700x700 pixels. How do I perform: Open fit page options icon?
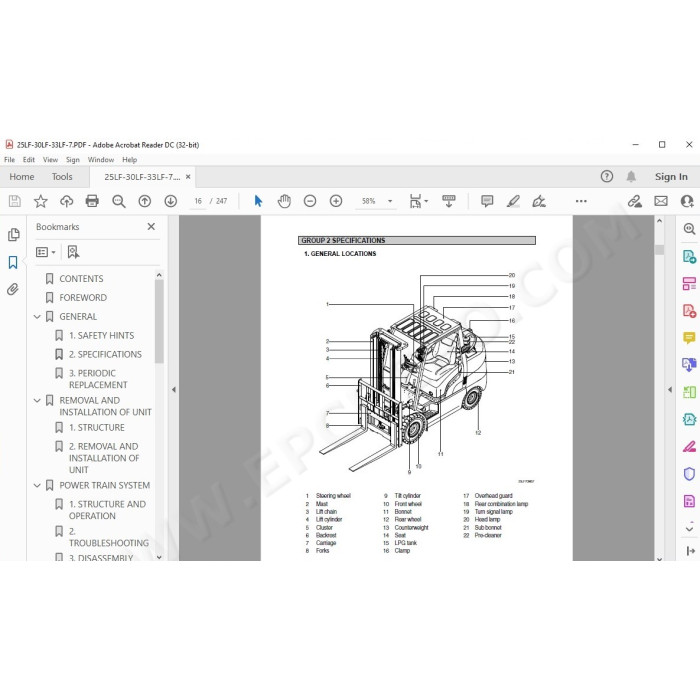point(418,201)
